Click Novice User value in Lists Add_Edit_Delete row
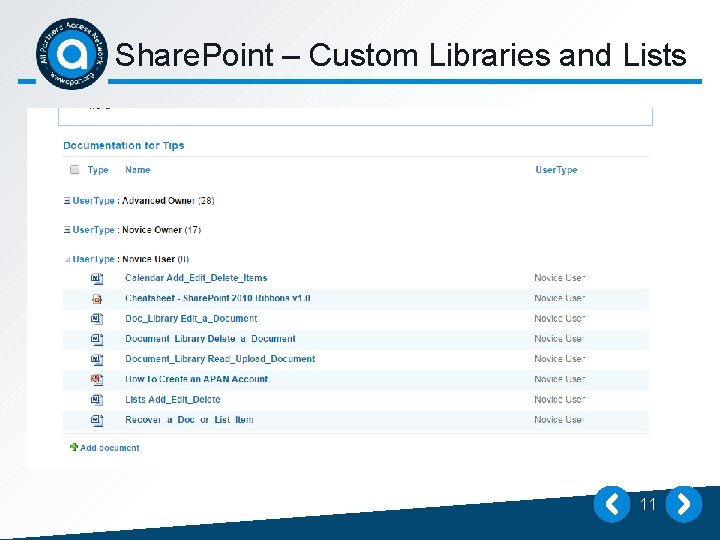Screen dimensions: 720x540 [559, 399]
